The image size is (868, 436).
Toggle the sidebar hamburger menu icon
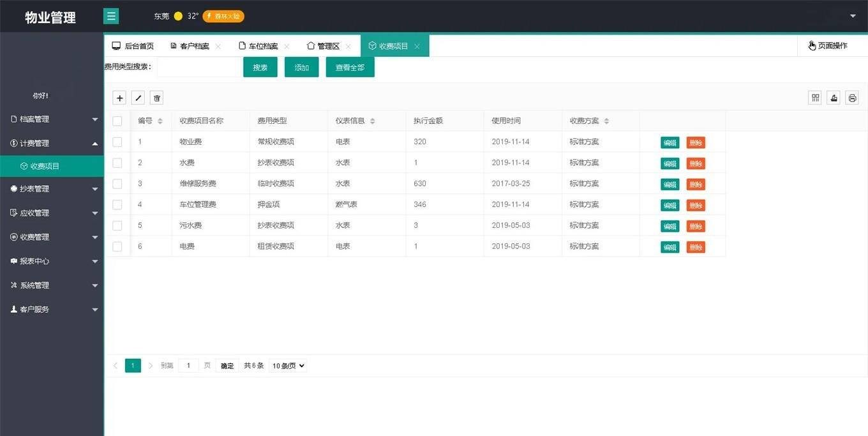(x=111, y=16)
